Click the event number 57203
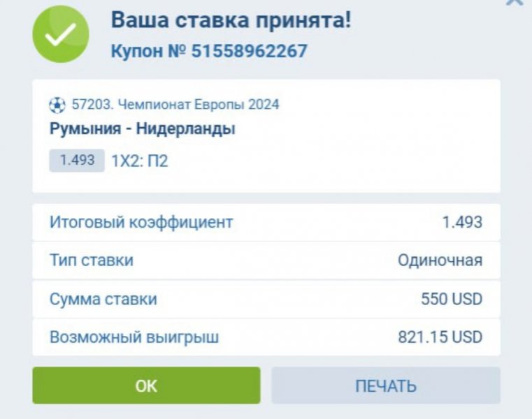 pyautogui.click(x=88, y=105)
